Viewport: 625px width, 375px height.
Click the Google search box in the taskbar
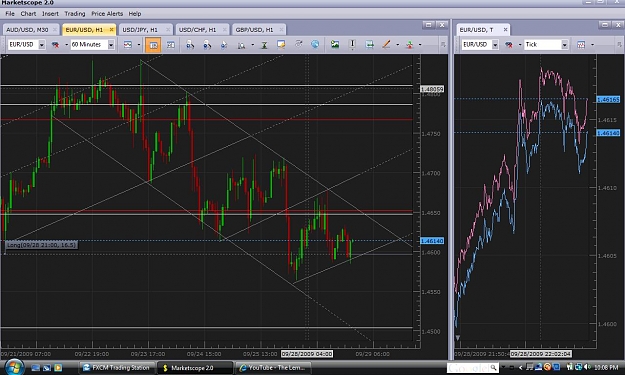coord(472,367)
